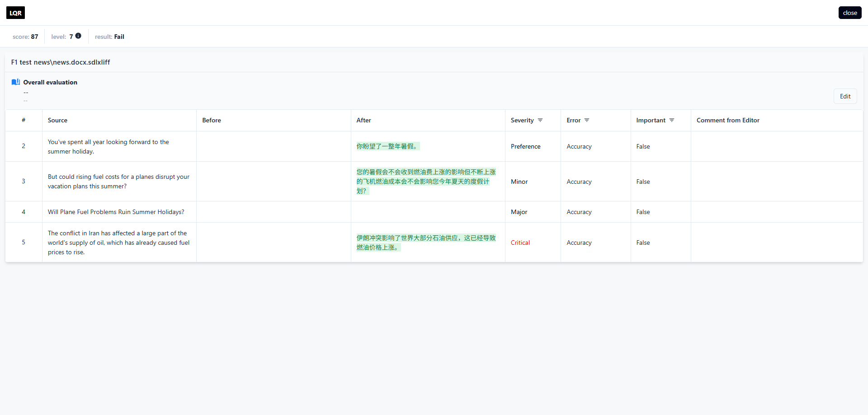Click the After column header
The image size is (868, 415).
(x=363, y=120)
